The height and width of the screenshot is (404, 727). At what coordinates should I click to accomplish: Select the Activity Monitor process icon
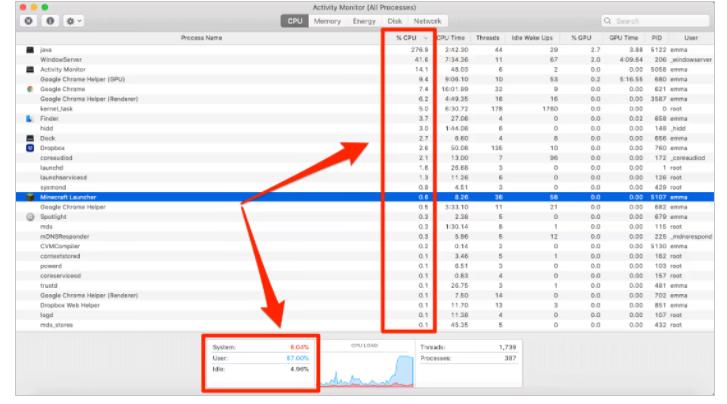(x=30, y=70)
